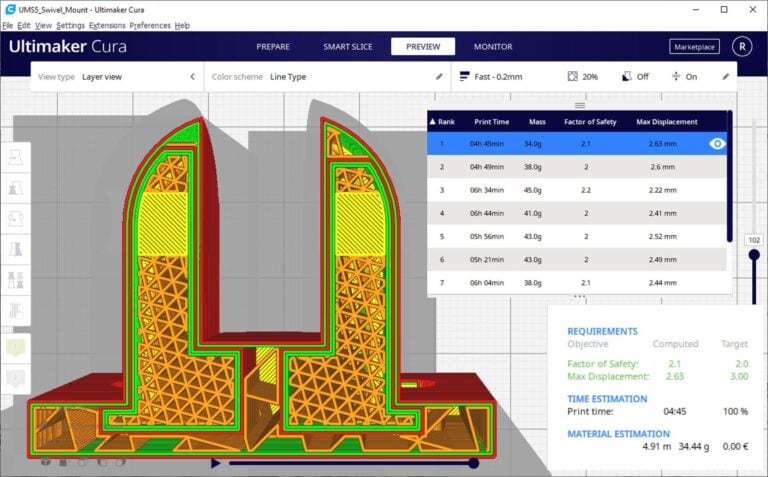This screenshot has width=768, height=477.
Task: Switch to the PREPARE stage tab
Action: tap(273, 47)
